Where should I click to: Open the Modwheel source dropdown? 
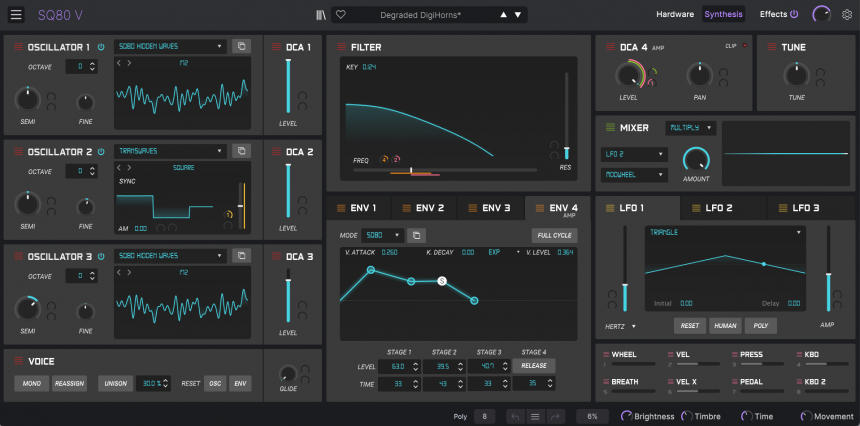634,175
